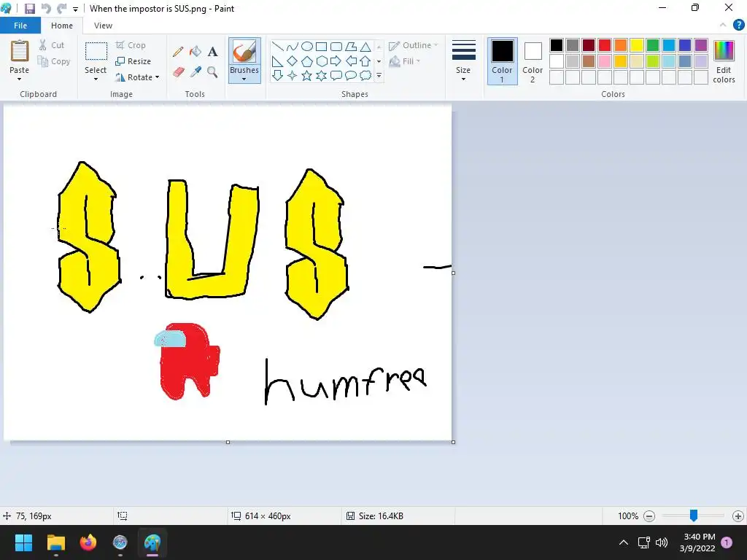Open the Select dropdown arrow
747x560 pixels.
96,79
